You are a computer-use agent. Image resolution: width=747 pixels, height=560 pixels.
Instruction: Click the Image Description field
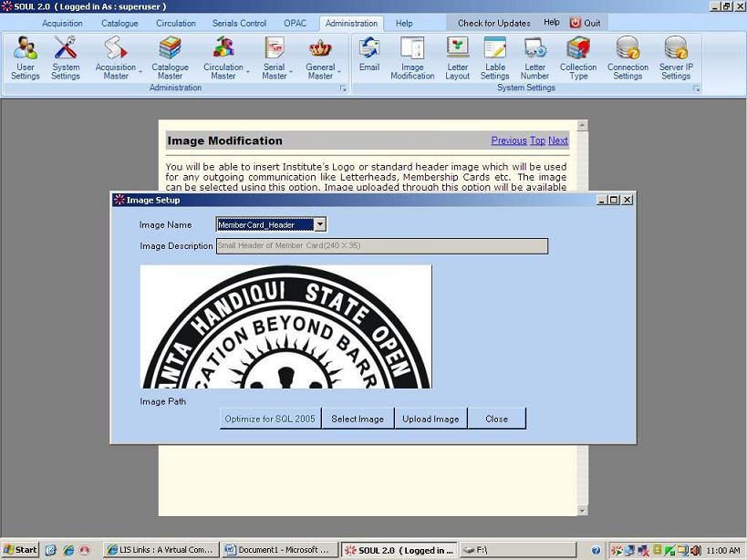tap(382, 245)
